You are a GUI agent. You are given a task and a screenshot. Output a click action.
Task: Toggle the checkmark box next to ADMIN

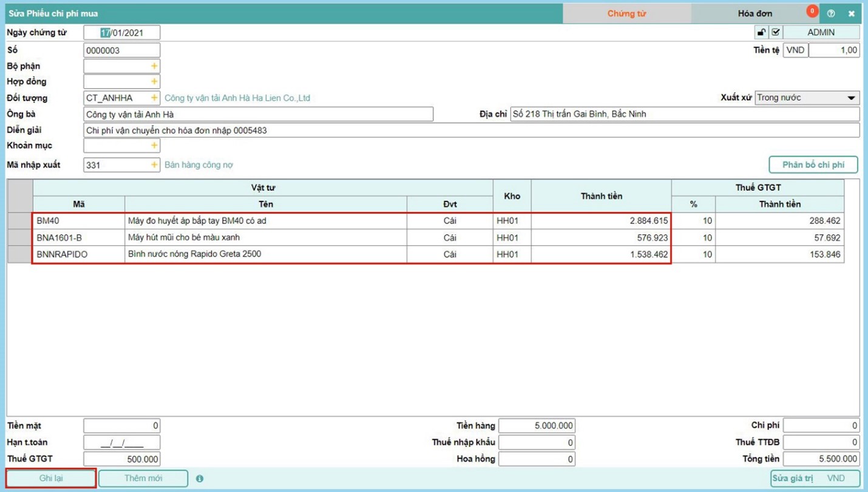pyautogui.click(x=775, y=32)
